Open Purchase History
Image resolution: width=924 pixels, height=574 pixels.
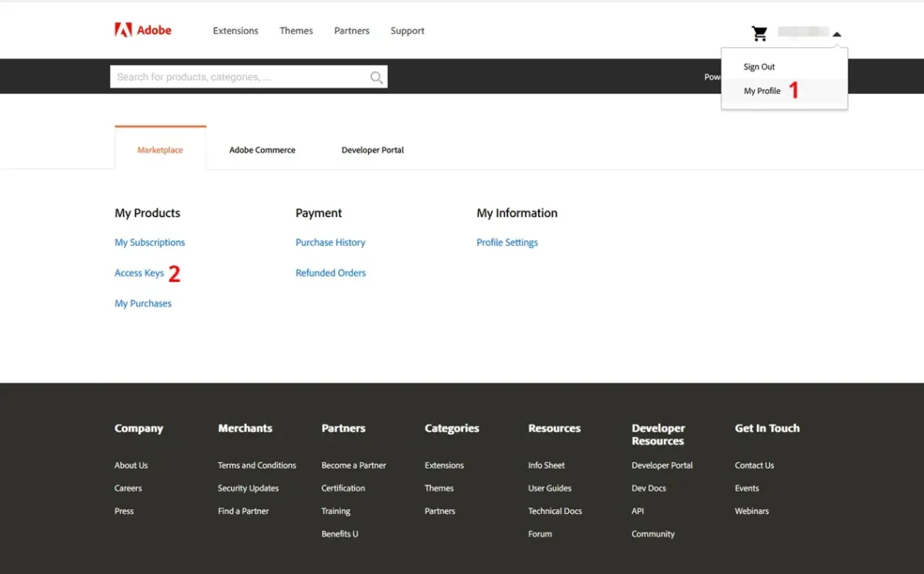(x=330, y=242)
